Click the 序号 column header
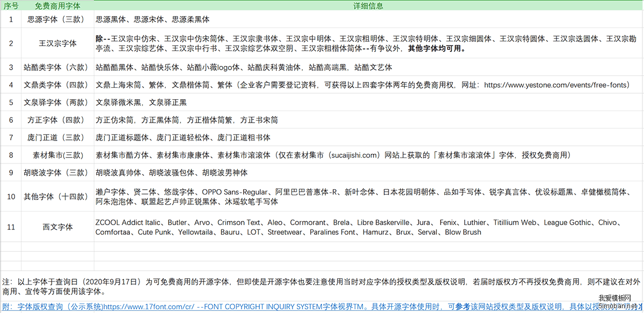Screen dimensions: 644x313 [x=11, y=6]
